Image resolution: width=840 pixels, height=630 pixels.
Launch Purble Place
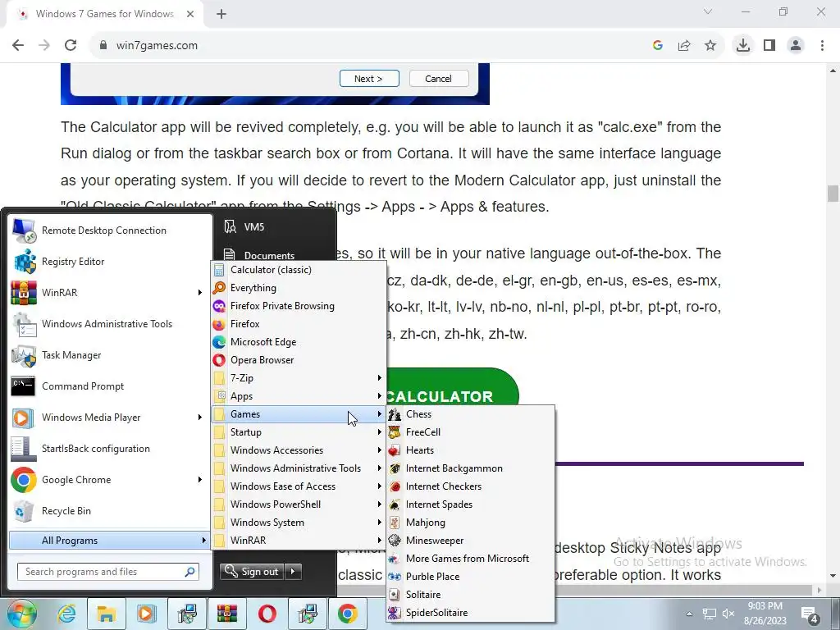(470, 577)
